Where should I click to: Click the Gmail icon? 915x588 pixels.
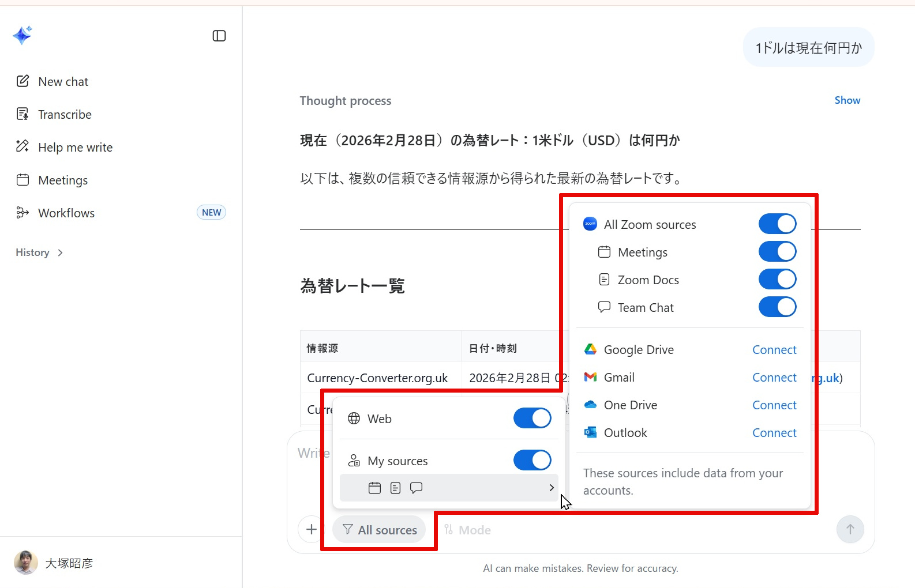[x=590, y=377]
